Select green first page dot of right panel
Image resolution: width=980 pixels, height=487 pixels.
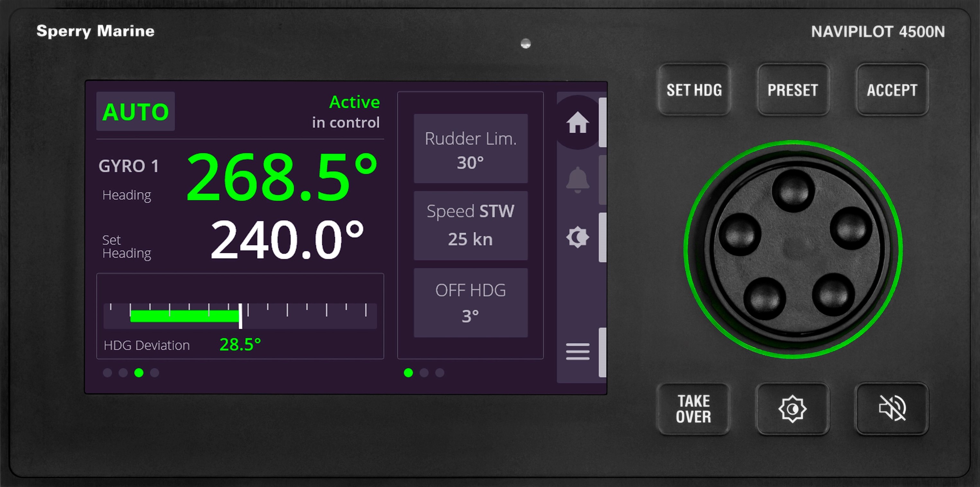click(408, 373)
